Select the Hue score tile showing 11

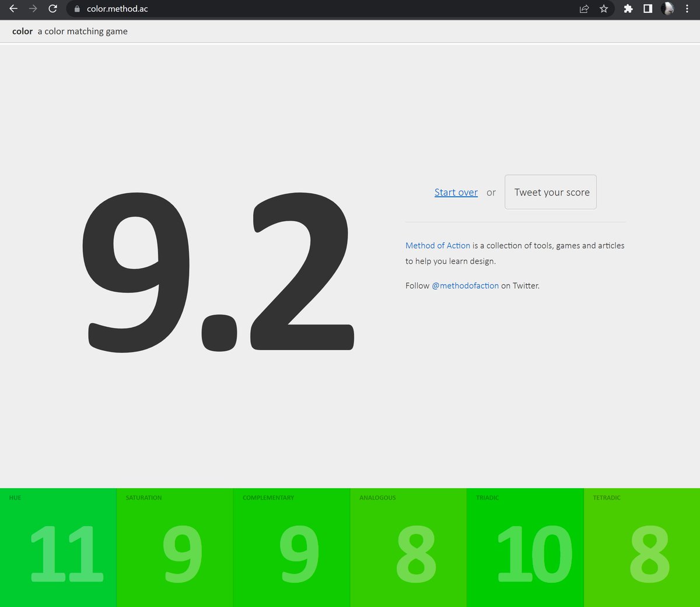pos(58,547)
